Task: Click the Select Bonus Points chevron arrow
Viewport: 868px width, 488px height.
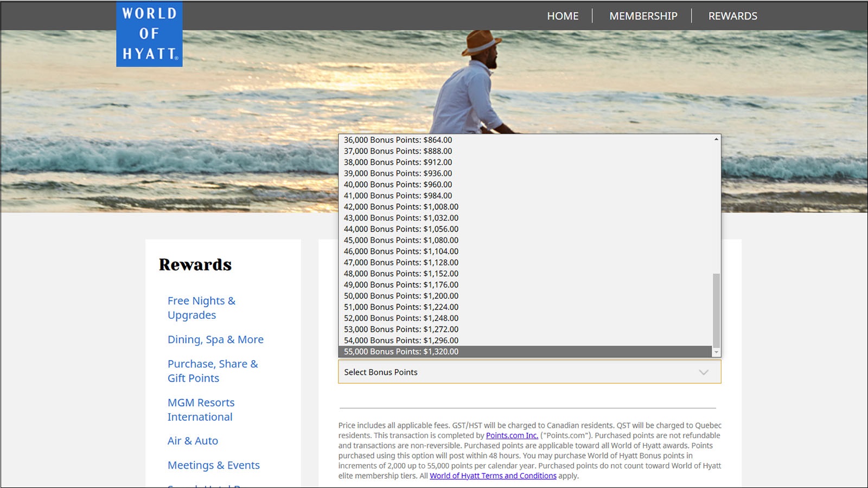Action: tap(704, 372)
